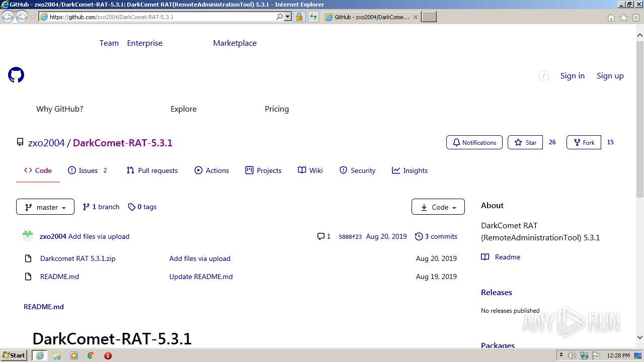Open the Team link in header
The width and height of the screenshot is (644, 362).
pyautogui.click(x=109, y=43)
